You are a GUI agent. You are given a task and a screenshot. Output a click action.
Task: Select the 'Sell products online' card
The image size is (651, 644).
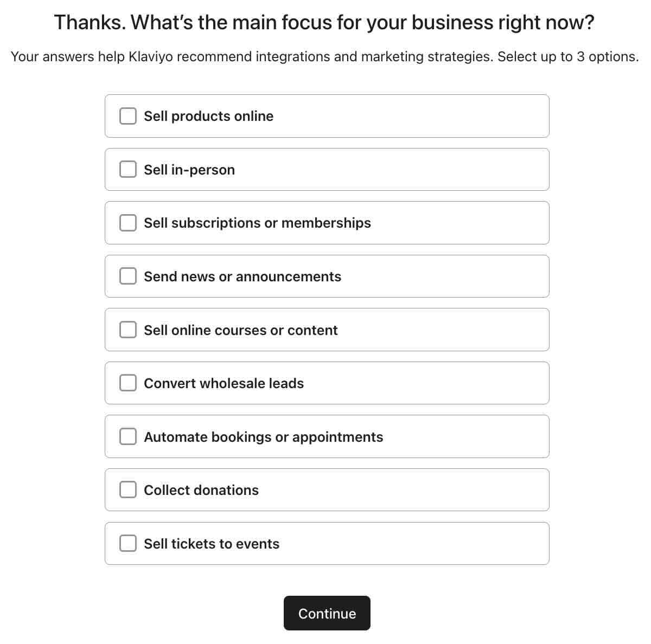point(327,115)
